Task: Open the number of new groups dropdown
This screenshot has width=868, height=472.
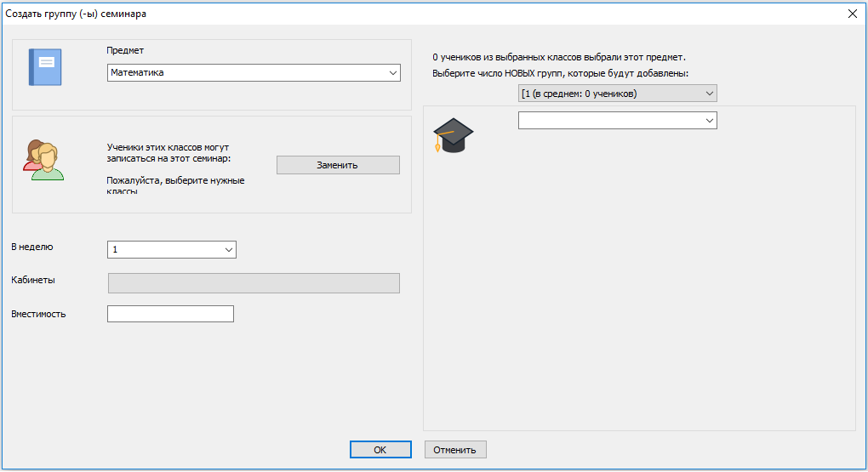Action: 617,94
